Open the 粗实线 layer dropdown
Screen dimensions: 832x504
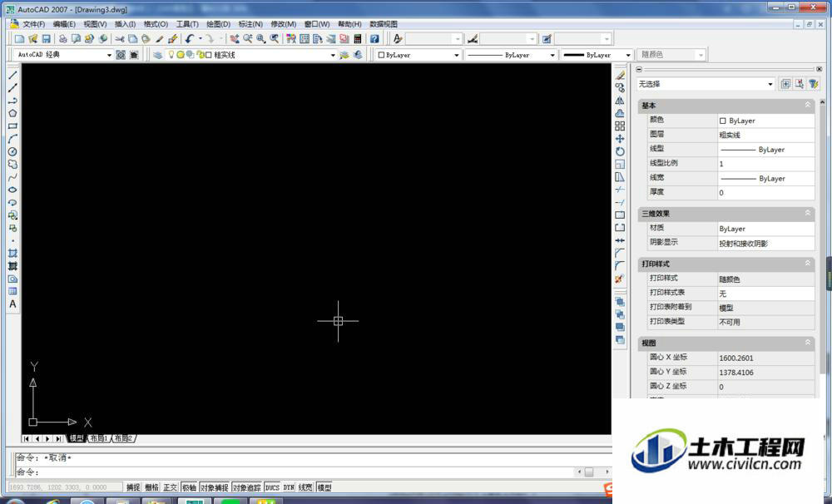click(x=333, y=55)
